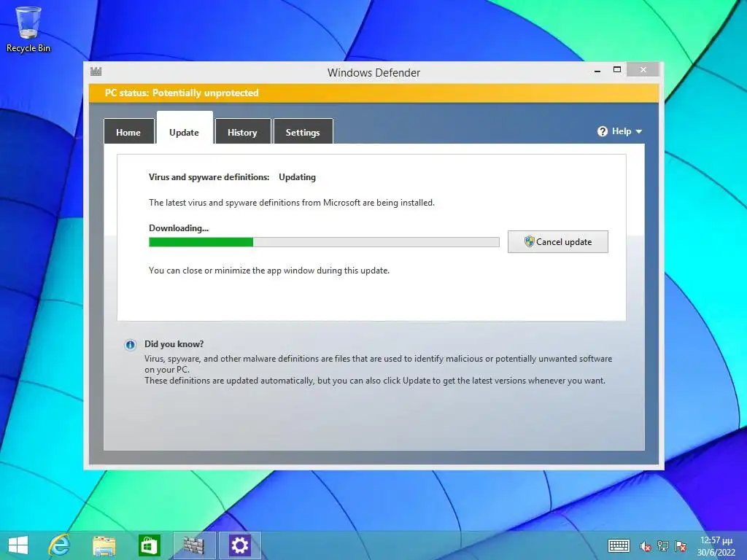Maximize the Windows Defender window

(x=617, y=69)
